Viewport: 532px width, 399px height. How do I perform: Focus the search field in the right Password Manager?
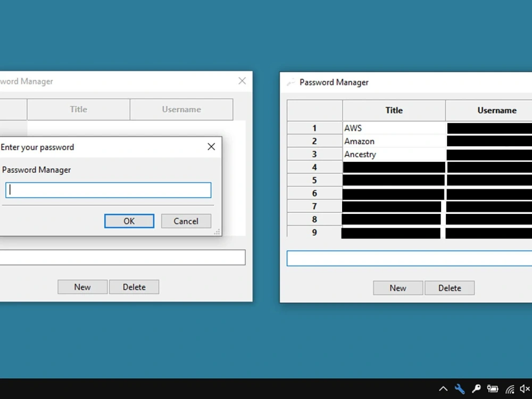[409, 259]
